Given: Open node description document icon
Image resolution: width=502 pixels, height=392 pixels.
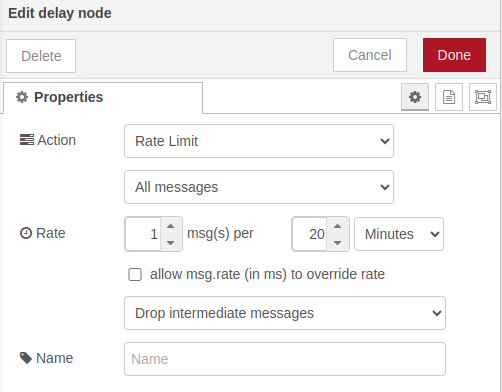Looking at the screenshot, I should pos(449,97).
